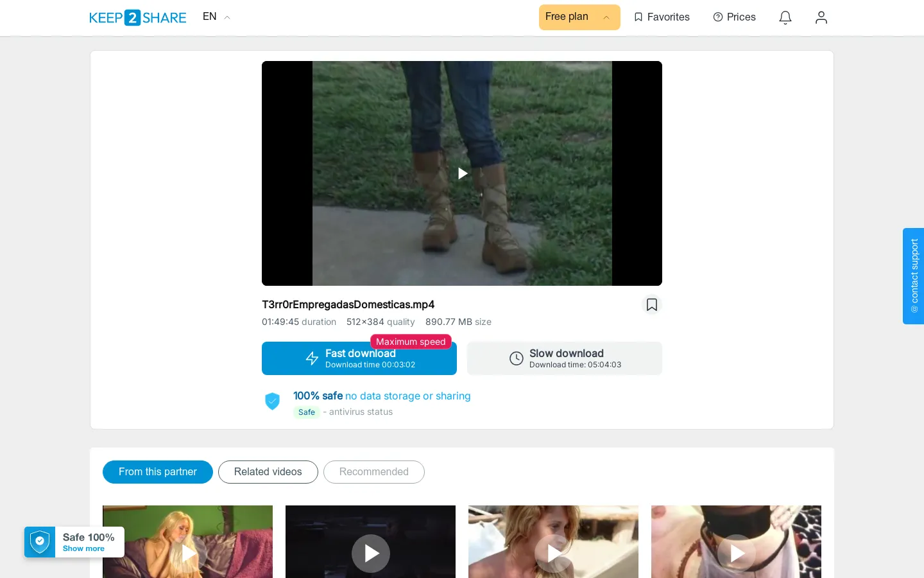Start Slow download
Viewport: 924px width, 578px height.
pos(565,358)
